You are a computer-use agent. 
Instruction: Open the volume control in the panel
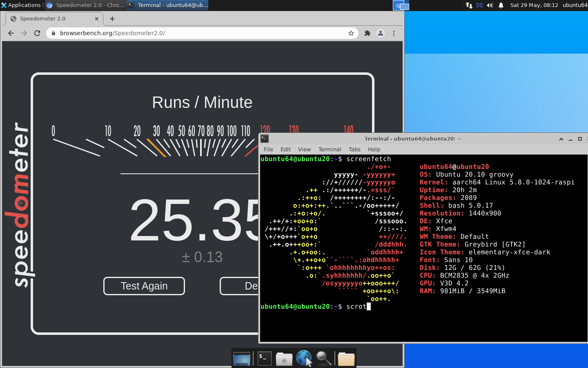[x=490, y=5]
